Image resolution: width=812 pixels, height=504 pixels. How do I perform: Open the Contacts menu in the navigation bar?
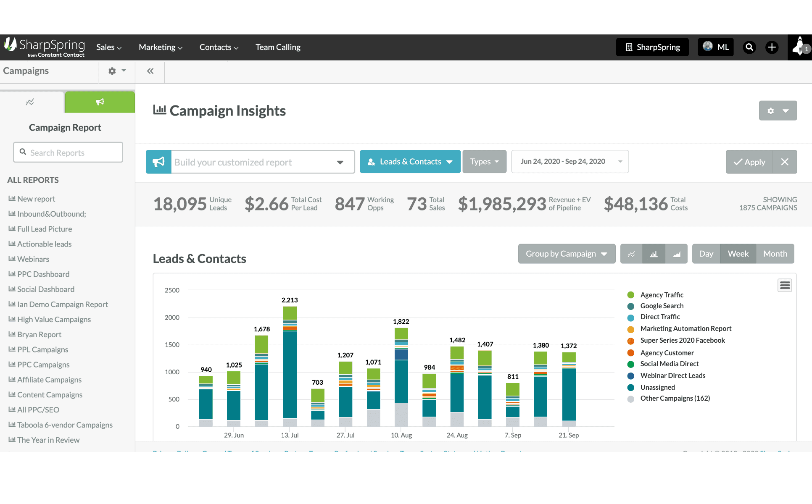click(219, 47)
